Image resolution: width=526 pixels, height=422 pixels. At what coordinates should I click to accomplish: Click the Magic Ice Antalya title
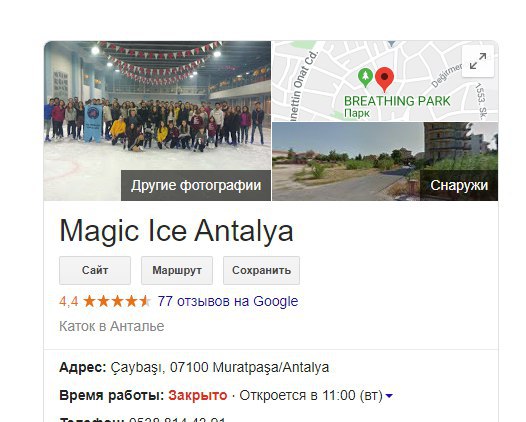[x=176, y=231]
